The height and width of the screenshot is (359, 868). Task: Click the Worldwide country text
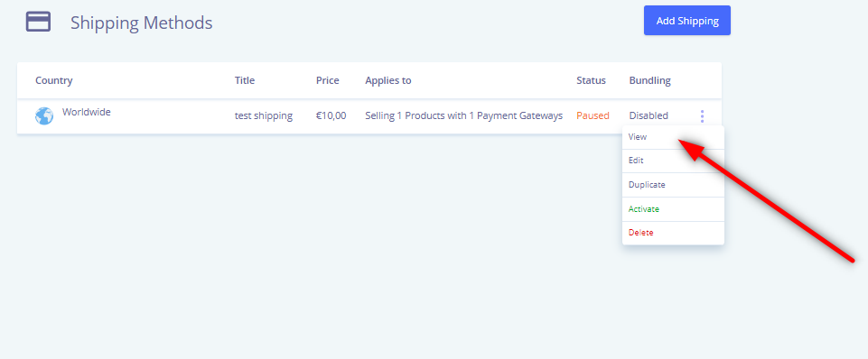[x=87, y=112]
